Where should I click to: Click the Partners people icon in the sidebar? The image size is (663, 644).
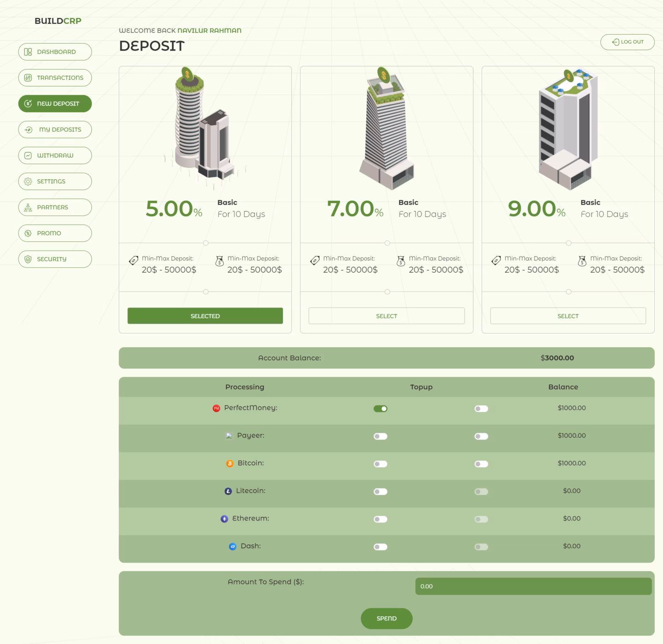[x=28, y=207]
